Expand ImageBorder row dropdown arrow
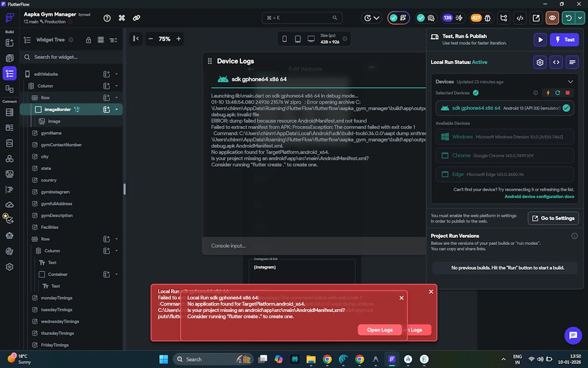Screen dimensions: 588x368 [x=116, y=110]
